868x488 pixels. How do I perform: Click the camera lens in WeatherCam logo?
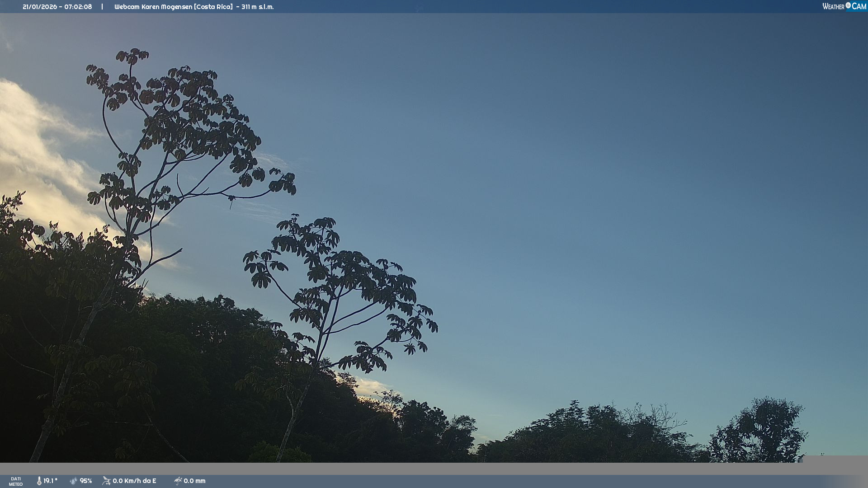pyautogui.click(x=848, y=5)
